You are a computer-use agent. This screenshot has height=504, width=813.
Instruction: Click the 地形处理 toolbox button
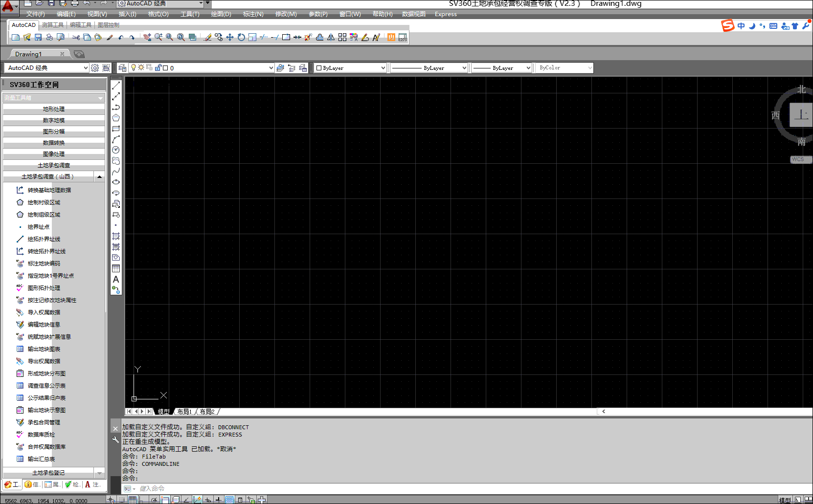[x=54, y=109]
